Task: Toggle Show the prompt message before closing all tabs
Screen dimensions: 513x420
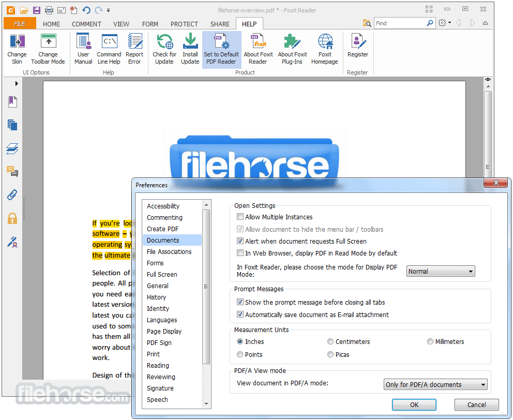Action: [x=240, y=302]
